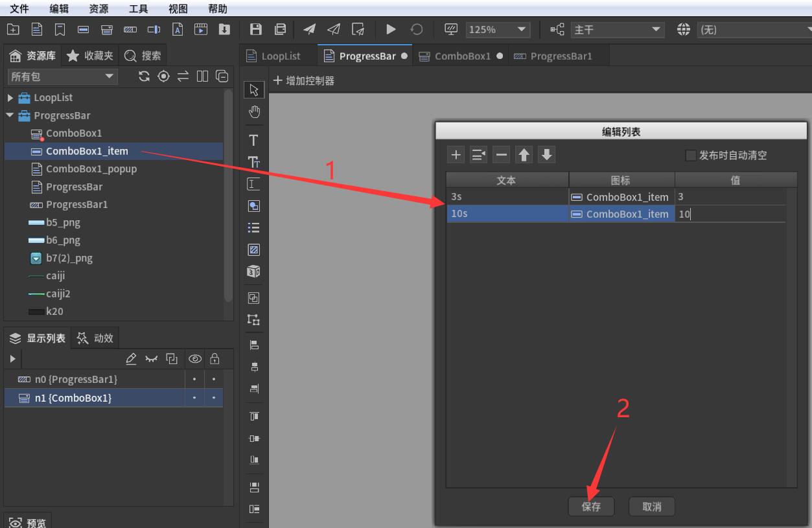The width and height of the screenshot is (812, 528).
Task: Open the language dropdown showing (无)
Action: point(754,29)
